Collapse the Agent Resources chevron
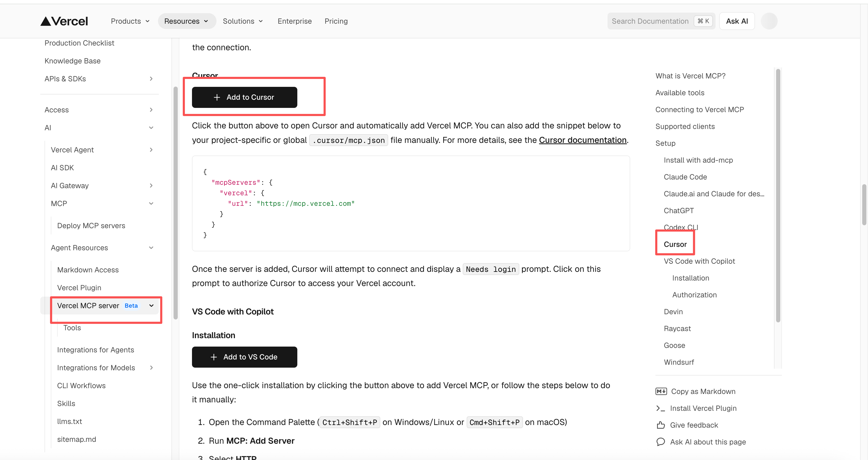The width and height of the screenshot is (868, 460). (x=151, y=248)
